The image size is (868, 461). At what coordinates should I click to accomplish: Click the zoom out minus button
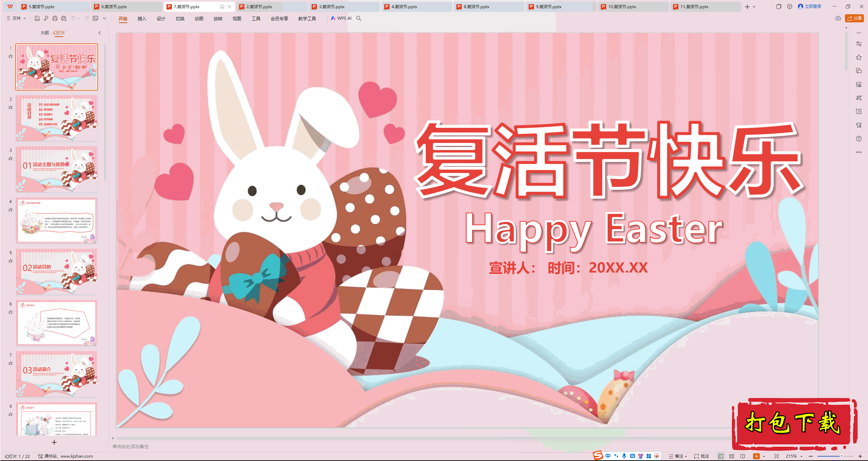click(811, 456)
